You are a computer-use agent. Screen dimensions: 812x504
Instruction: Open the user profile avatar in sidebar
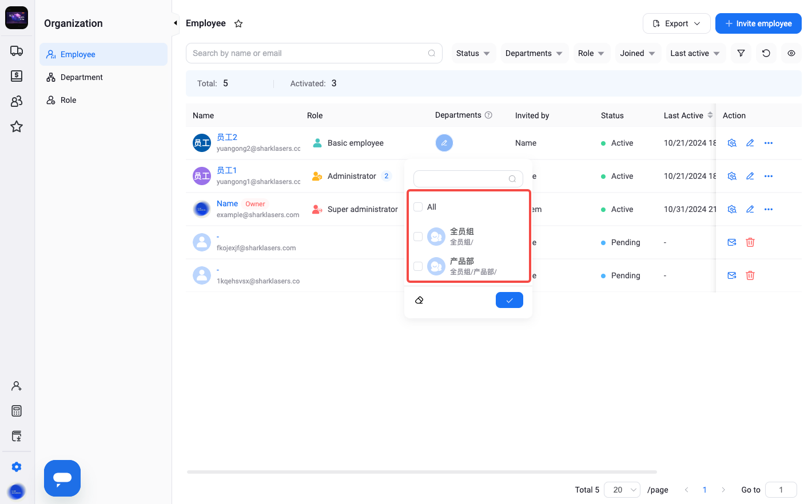17,491
